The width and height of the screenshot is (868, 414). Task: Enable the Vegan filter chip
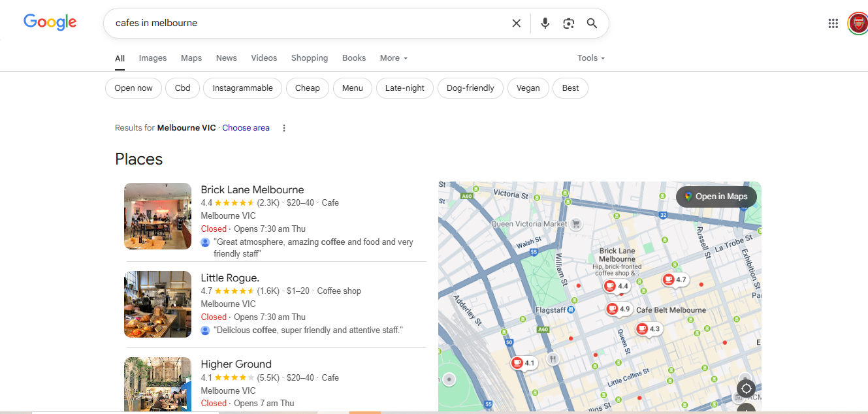(x=528, y=88)
